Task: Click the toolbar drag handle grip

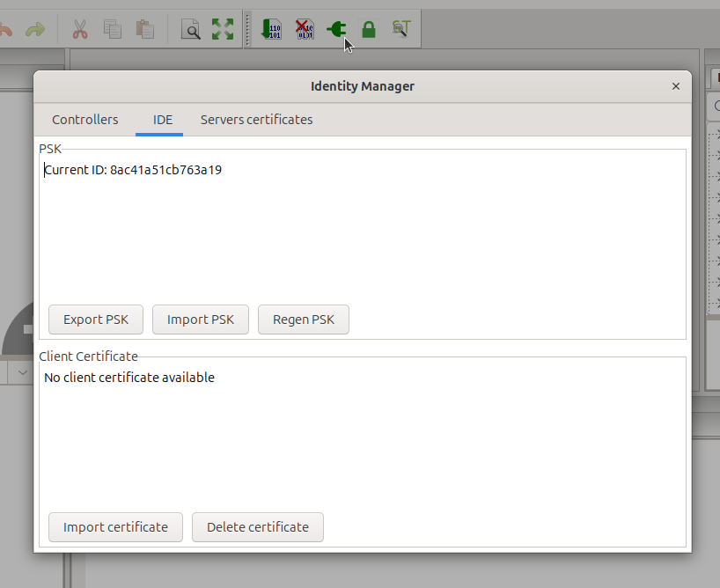Action: click(247, 29)
